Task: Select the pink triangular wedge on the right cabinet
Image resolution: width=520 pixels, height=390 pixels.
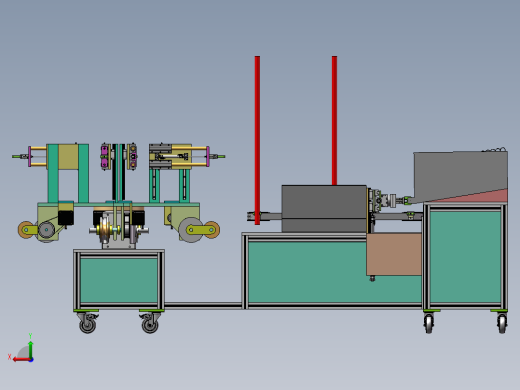Action: [x=473, y=197]
